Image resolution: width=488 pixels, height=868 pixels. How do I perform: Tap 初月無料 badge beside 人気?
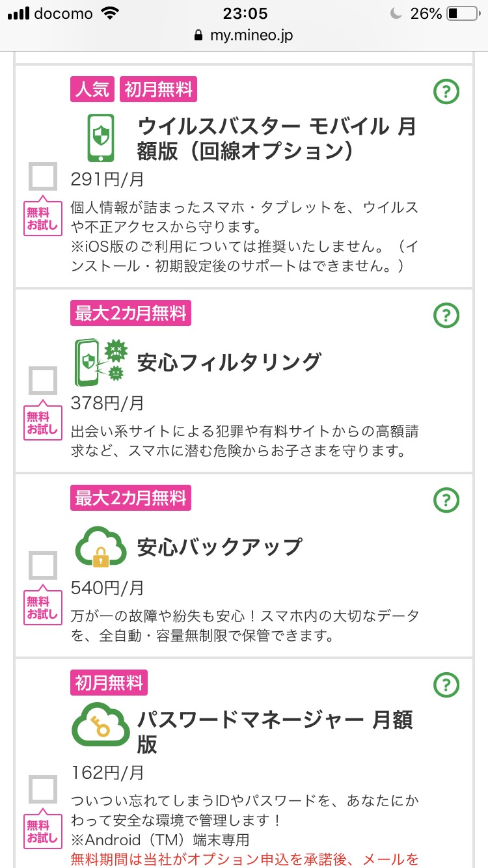click(158, 89)
